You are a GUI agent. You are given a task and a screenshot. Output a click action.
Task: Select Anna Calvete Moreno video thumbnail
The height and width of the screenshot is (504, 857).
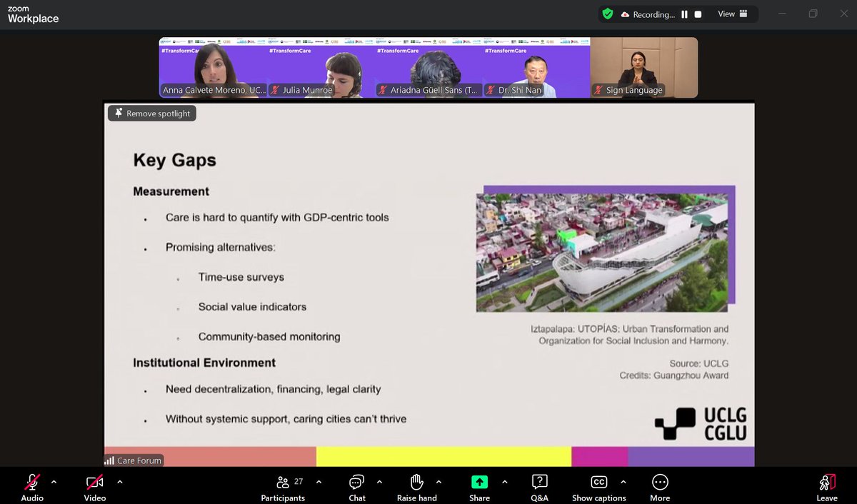pos(213,67)
